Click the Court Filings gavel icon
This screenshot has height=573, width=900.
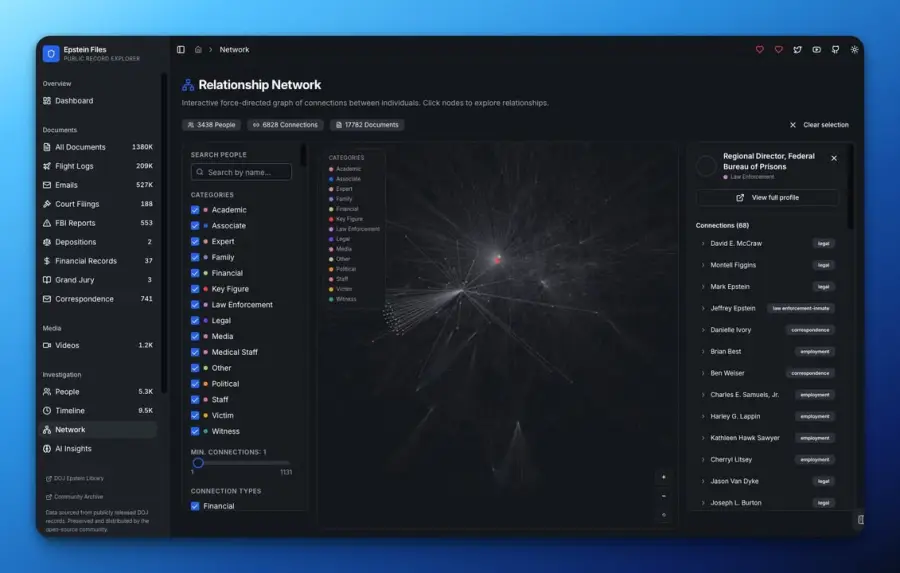(x=47, y=204)
